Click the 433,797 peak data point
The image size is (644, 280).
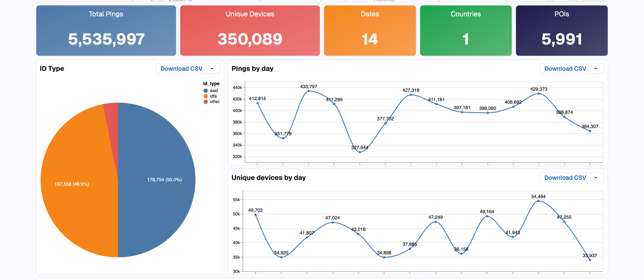click(x=309, y=91)
